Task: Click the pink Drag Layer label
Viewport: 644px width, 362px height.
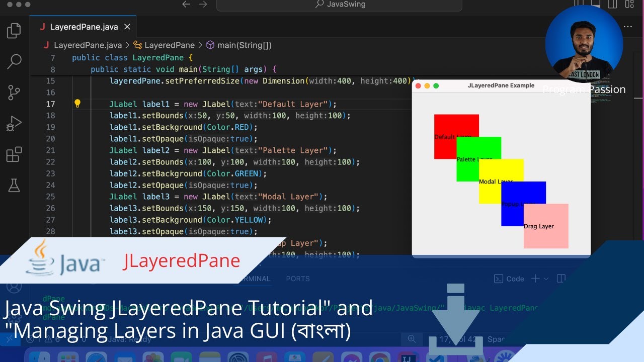Action: coord(546,226)
